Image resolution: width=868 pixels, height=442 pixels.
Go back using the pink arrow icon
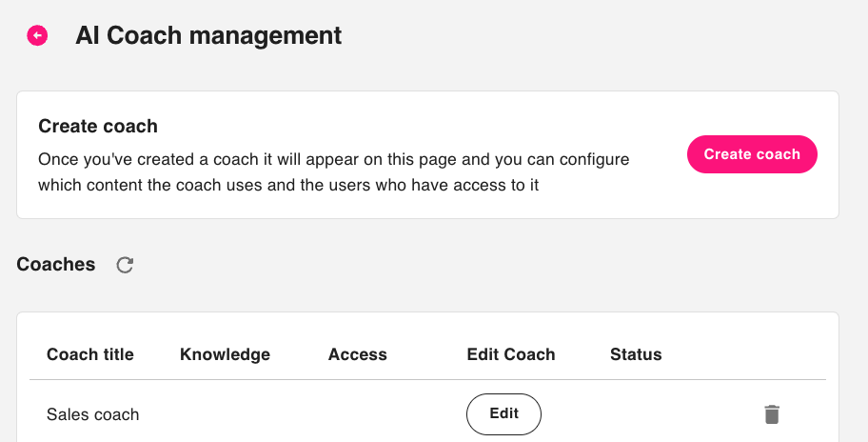(37, 36)
